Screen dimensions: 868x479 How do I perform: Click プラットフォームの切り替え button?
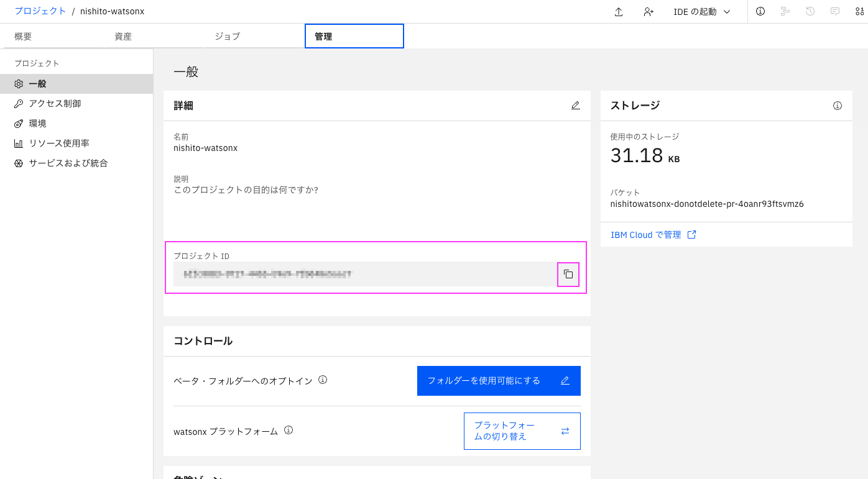(522, 431)
